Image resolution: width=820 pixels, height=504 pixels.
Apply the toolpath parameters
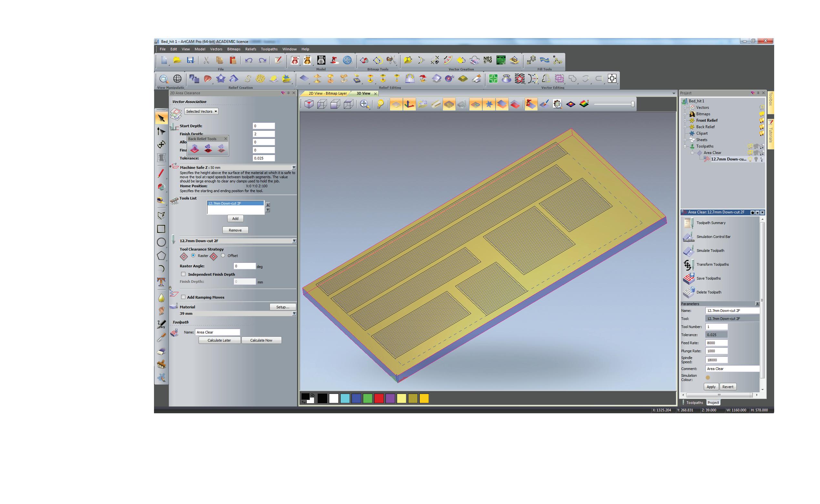(711, 387)
